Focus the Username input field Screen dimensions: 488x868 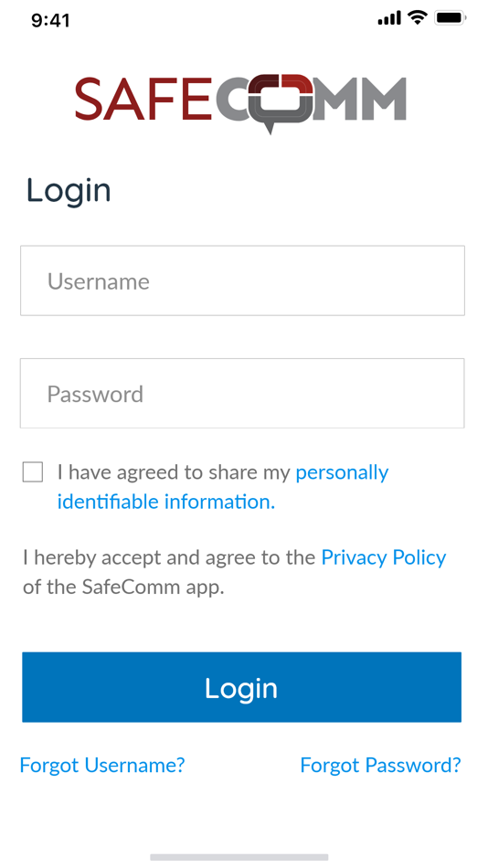[242, 281]
